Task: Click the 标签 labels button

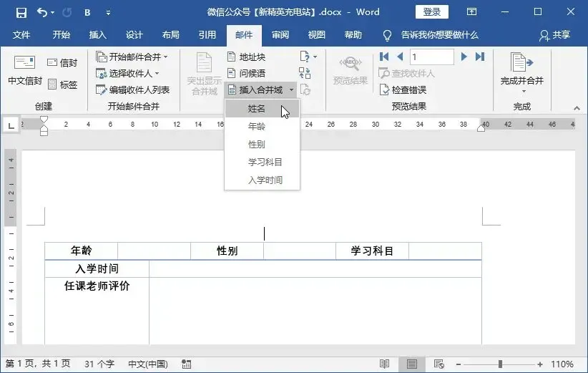Action: pos(62,84)
